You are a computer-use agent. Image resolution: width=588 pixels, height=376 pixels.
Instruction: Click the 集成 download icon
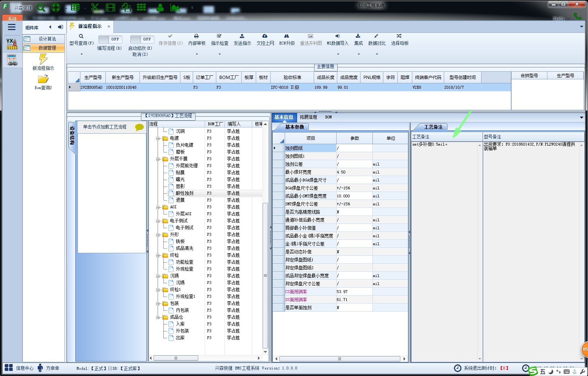(358, 36)
